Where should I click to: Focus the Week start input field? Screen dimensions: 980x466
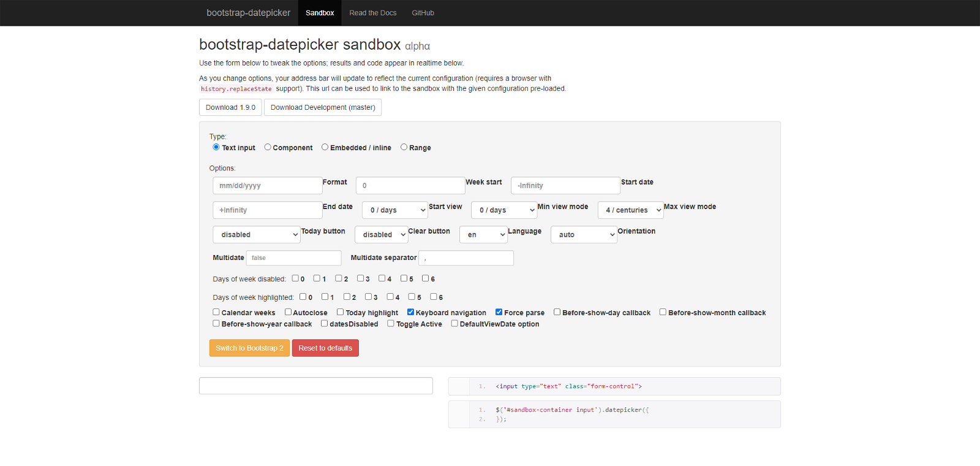410,186
